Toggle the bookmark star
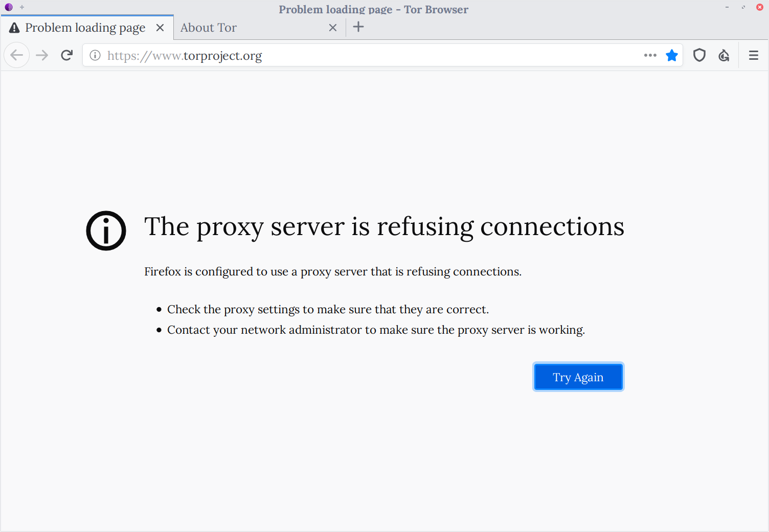The height and width of the screenshot is (532, 769). 672,55
